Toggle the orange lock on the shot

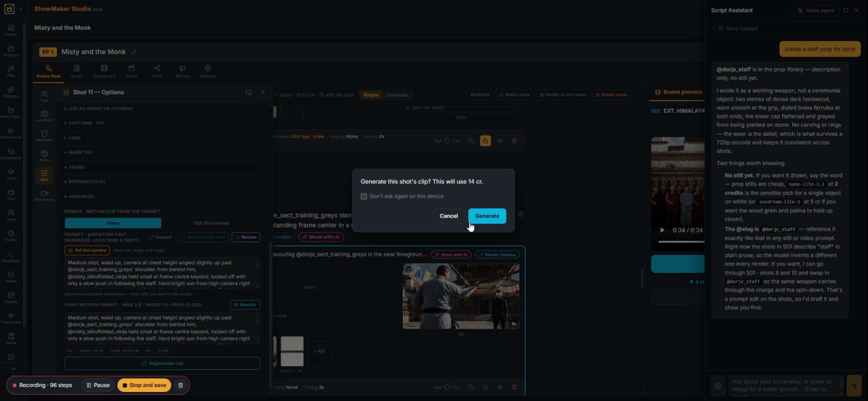[x=485, y=141]
